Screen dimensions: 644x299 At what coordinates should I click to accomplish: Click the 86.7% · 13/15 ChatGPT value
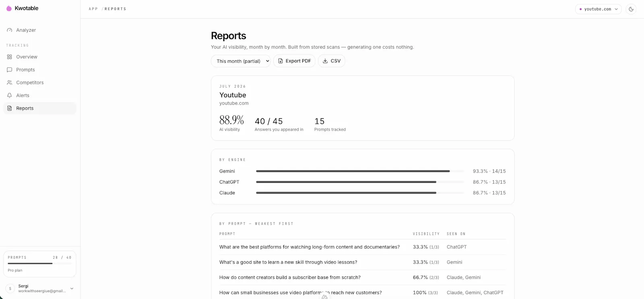tap(489, 182)
